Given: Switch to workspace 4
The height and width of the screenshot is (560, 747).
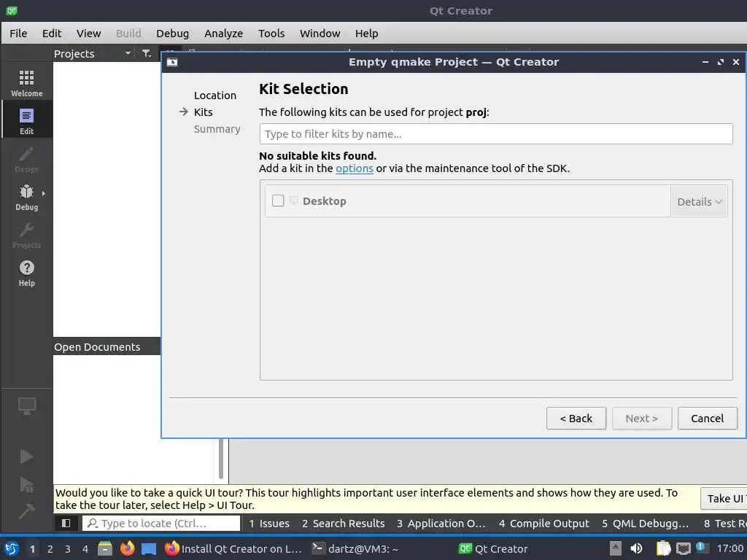Looking at the screenshot, I should click(85, 549).
